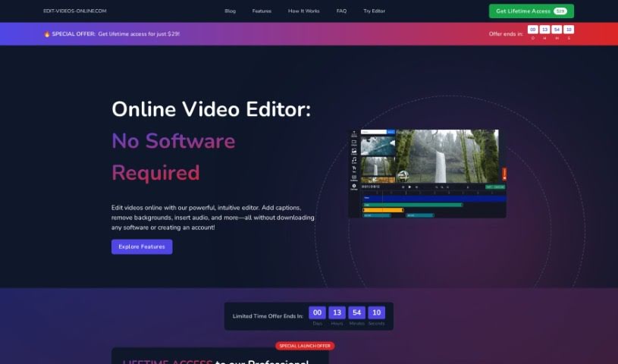Jump to the FAQ section
Viewport: 618px width, 364px height.
coord(341,11)
